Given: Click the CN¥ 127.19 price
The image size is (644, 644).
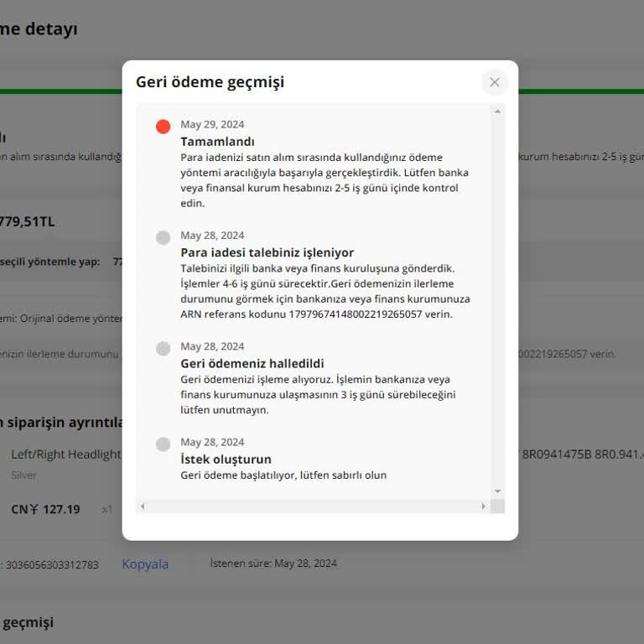Looking at the screenshot, I should pos(45,509).
